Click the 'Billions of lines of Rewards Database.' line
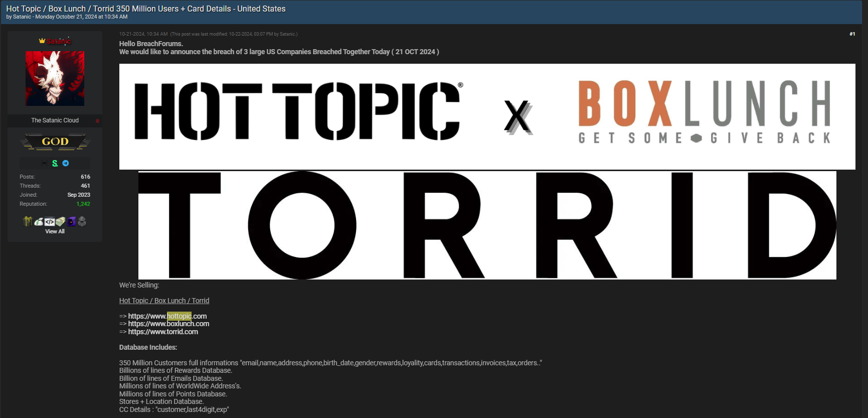Viewport: 868px width, 418px height. [176, 370]
